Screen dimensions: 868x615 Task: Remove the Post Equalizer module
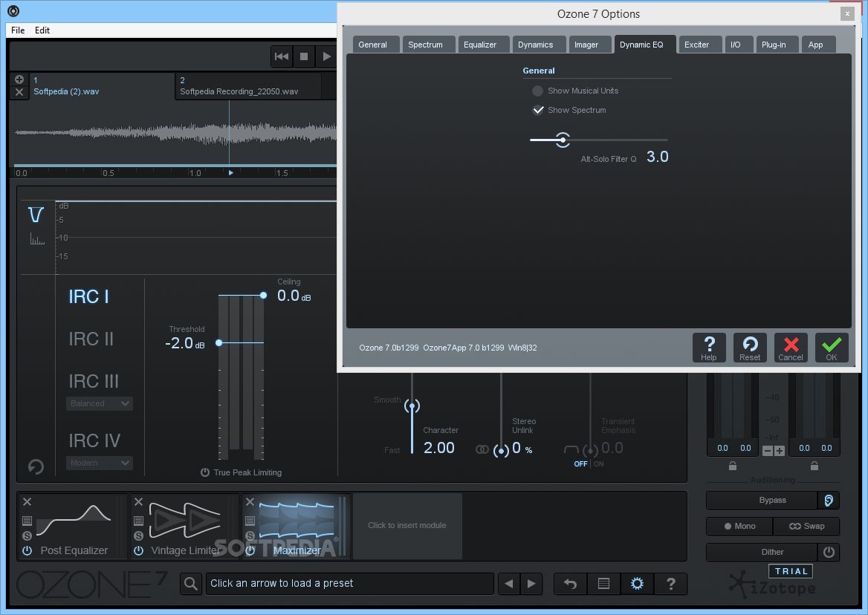27,501
